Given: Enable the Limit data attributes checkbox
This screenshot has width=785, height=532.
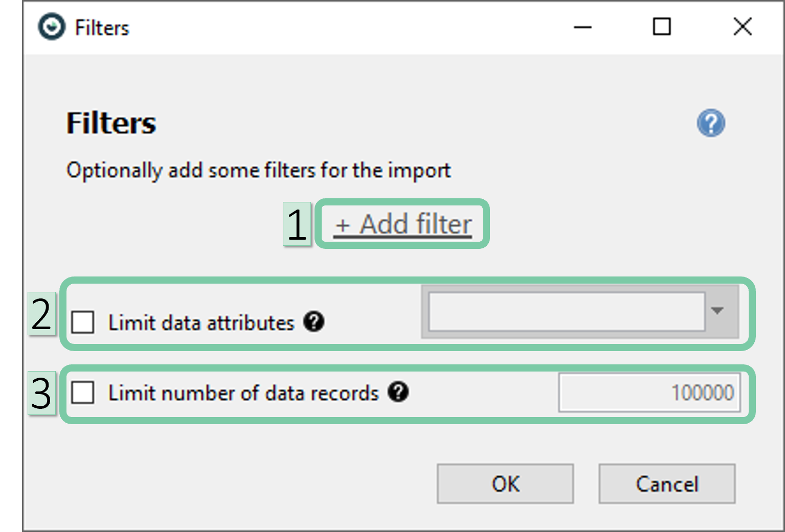Looking at the screenshot, I should click(x=83, y=322).
